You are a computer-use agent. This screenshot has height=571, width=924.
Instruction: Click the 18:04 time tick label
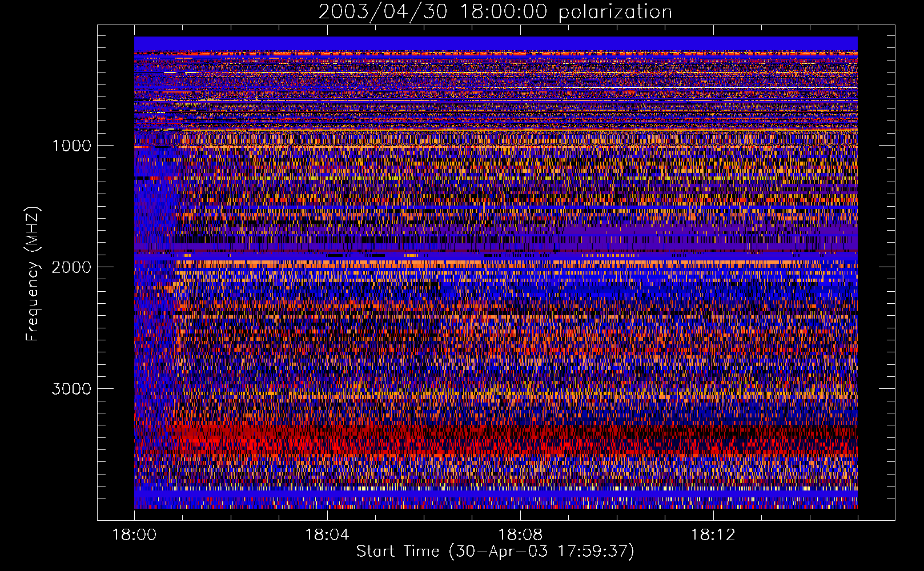coord(327,535)
